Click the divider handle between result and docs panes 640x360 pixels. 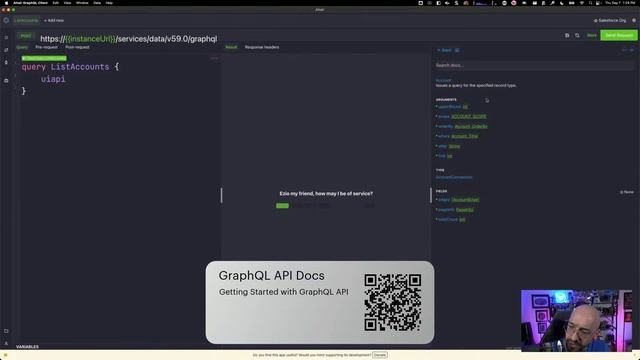431,195
